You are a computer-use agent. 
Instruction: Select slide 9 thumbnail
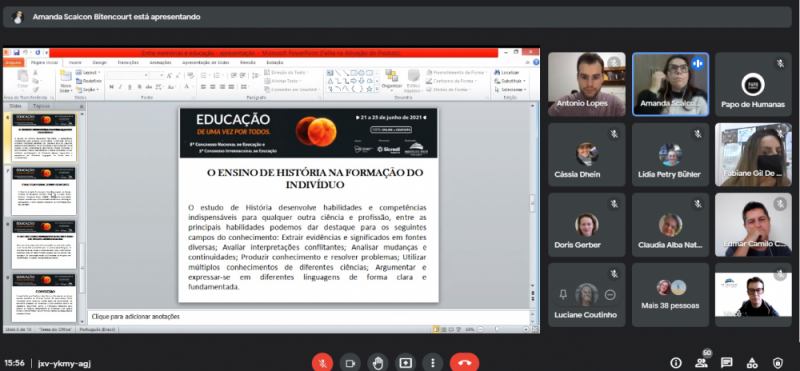(x=44, y=298)
